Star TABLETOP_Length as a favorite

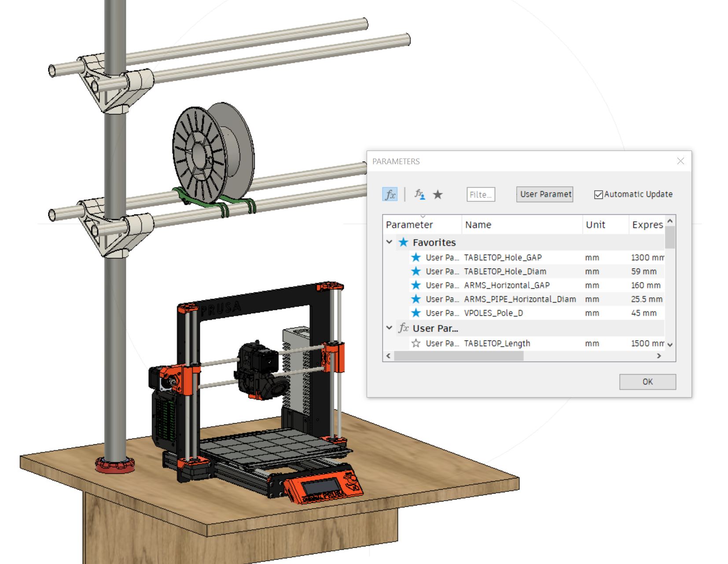click(415, 343)
